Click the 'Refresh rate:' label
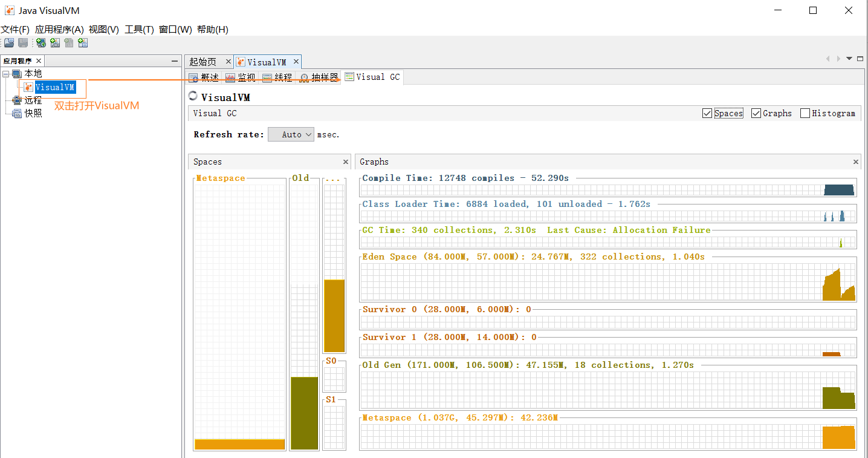This screenshot has width=868, height=458. pos(229,134)
